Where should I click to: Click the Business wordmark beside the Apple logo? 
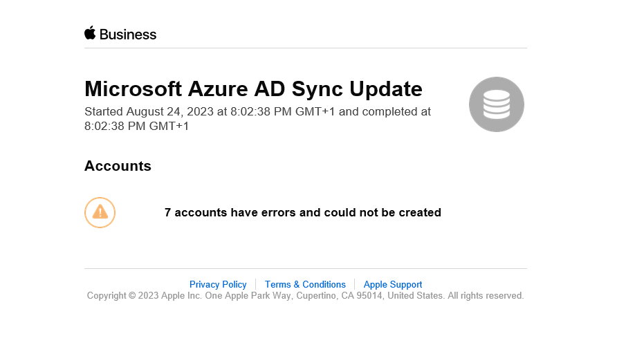coord(128,35)
